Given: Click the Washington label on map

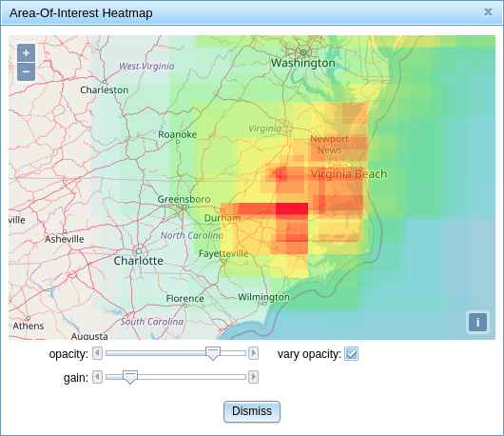Looking at the screenshot, I should [303, 63].
